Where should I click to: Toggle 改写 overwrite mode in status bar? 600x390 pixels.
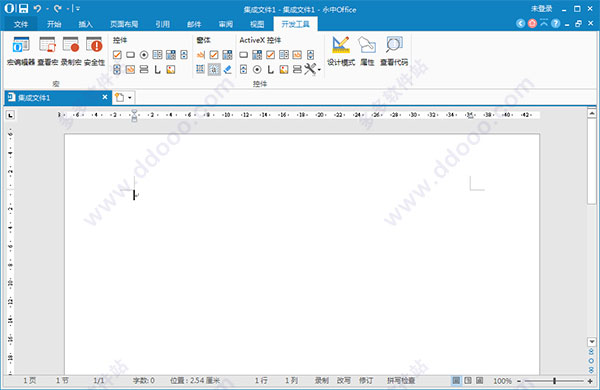coord(344,380)
